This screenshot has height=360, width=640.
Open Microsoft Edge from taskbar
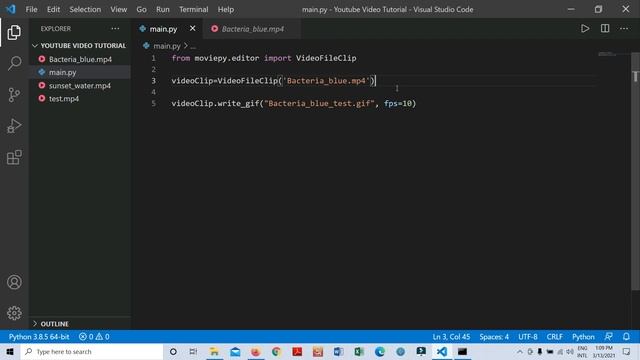380,351
